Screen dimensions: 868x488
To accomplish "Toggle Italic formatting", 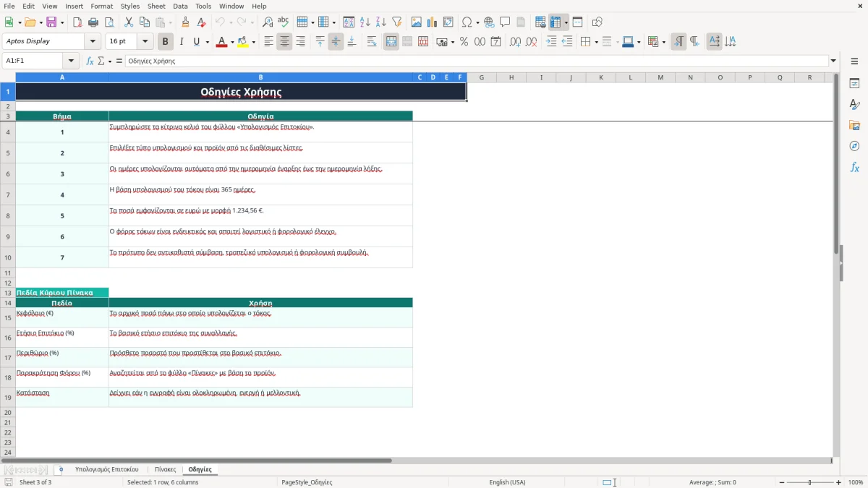I will 181,42.
